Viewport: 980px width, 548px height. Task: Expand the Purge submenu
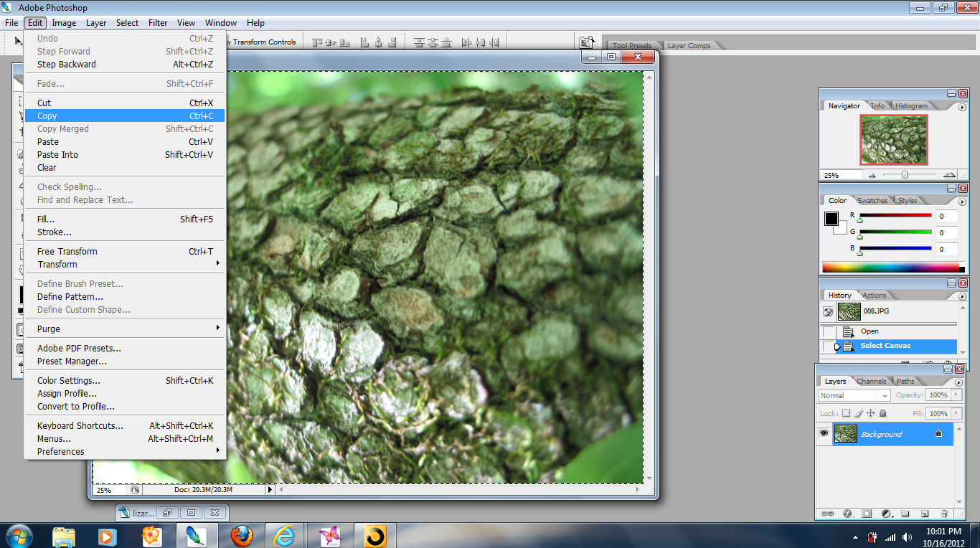click(125, 329)
